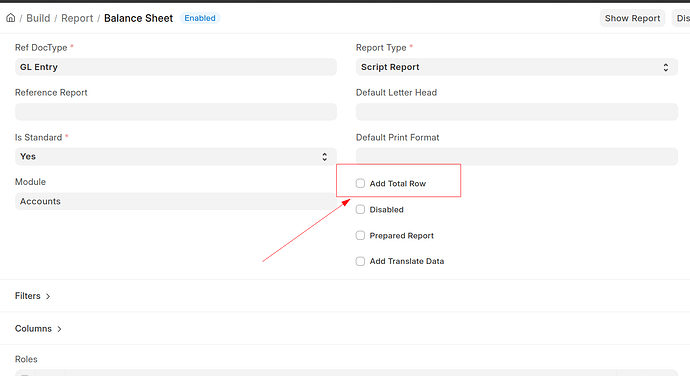Expand the Filters section
This screenshot has height=376, width=690.
click(33, 296)
